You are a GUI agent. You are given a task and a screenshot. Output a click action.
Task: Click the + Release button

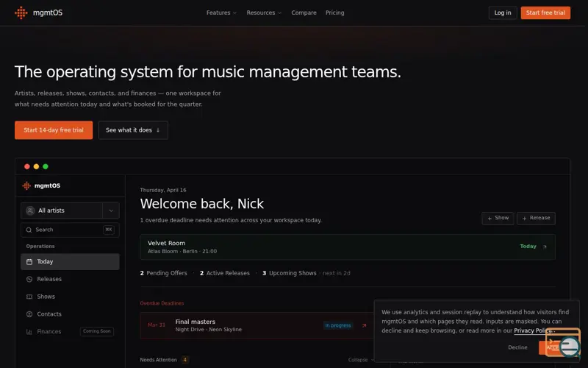(536, 218)
